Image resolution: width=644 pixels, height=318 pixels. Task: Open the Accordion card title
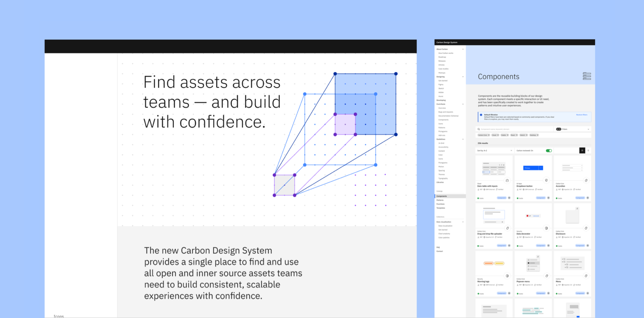[x=560, y=186]
